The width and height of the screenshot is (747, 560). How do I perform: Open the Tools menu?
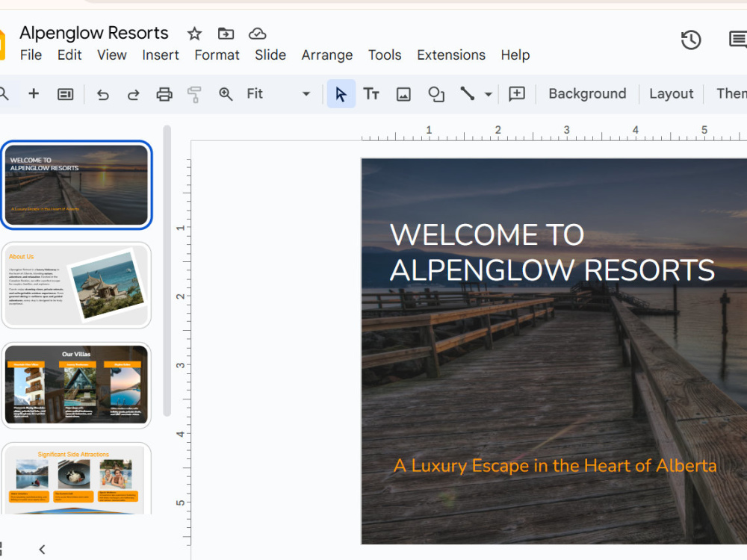385,55
